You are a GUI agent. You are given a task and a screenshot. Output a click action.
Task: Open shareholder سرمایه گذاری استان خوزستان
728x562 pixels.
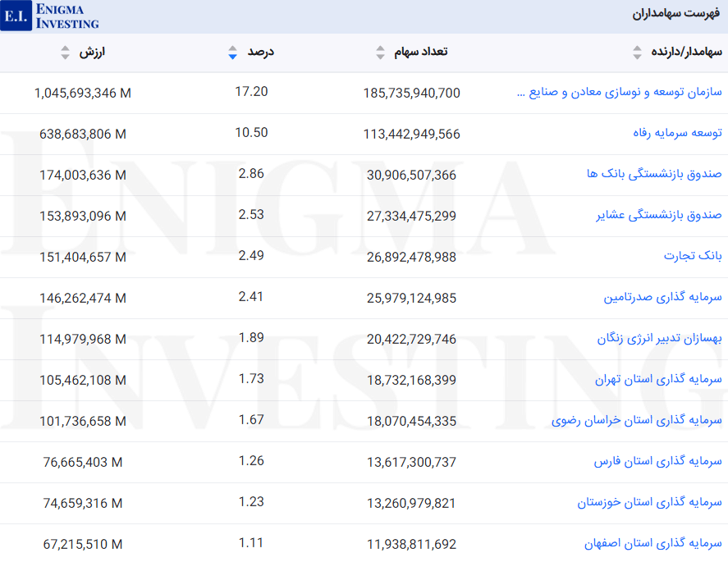649,502
